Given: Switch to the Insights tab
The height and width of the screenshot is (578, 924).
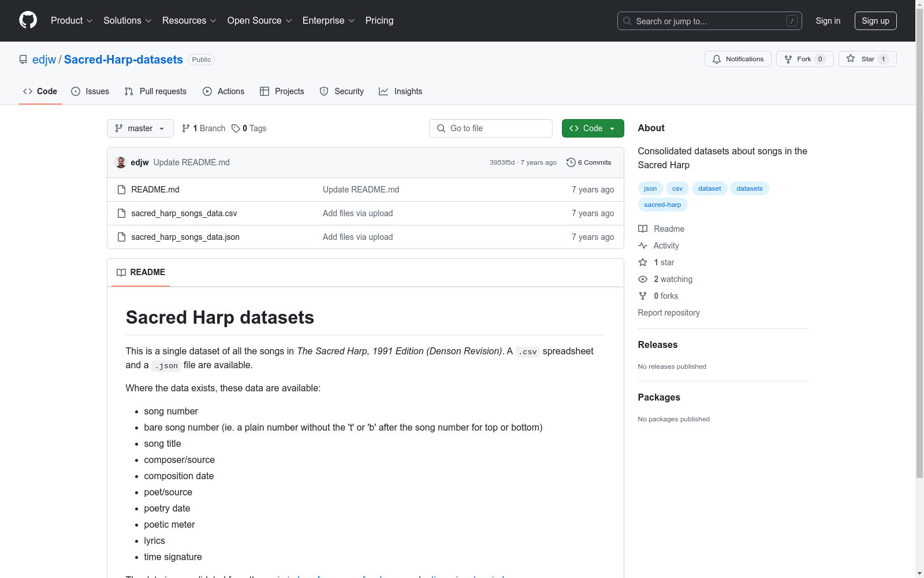Looking at the screenshot, I should (401, 91).
